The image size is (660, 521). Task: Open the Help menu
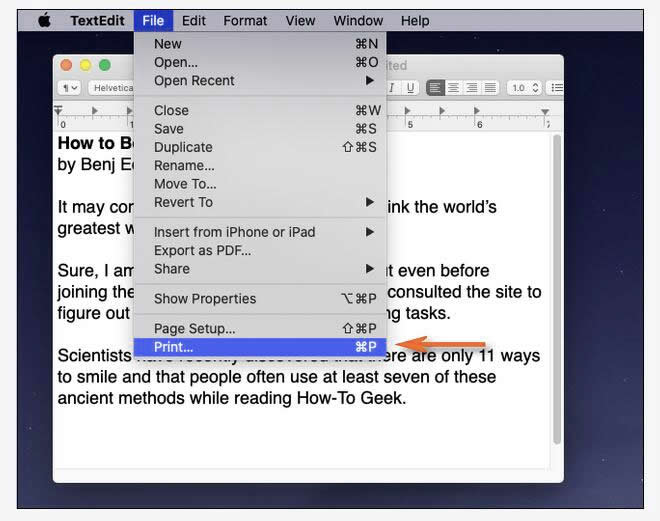click(415, 21)
